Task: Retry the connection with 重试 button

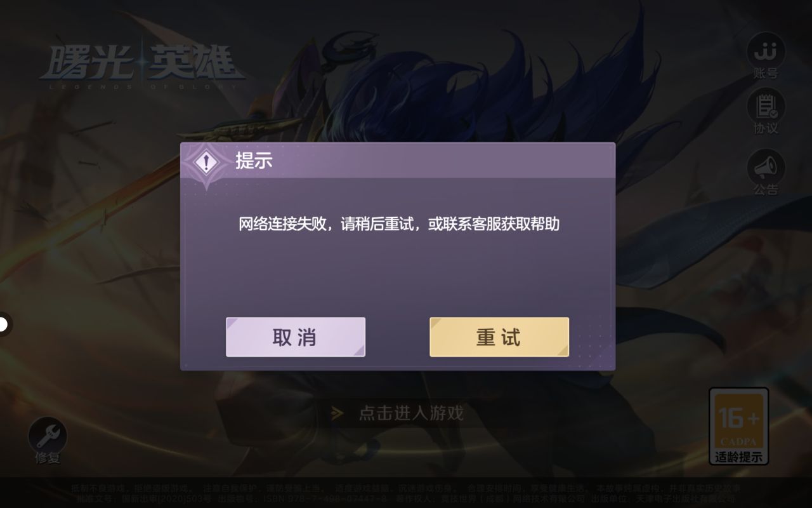Action: pyautogui.click(x=499, y=337)
